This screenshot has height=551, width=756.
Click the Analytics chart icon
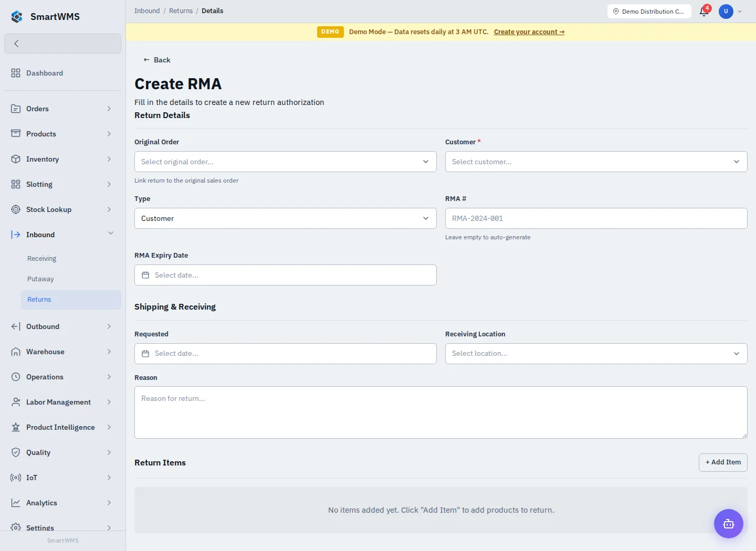pos(16,503)
